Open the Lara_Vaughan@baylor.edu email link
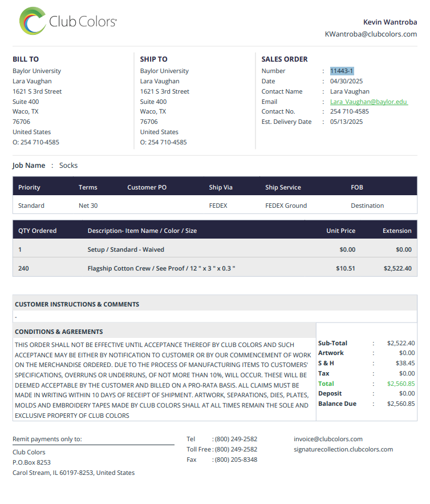This screenshot has width=430, height=504. (x=368, y=102)
